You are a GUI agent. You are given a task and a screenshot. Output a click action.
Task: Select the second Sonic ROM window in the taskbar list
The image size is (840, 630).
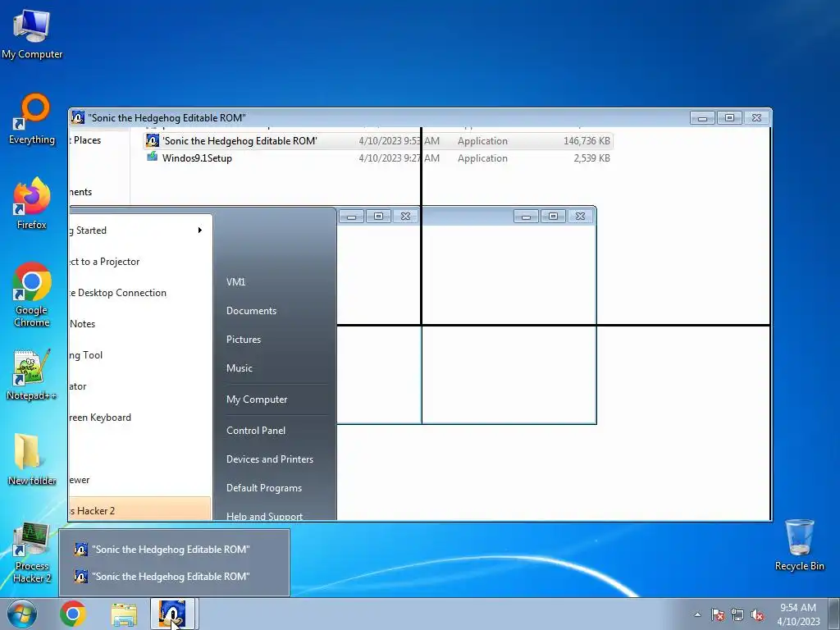coord(174,577)
